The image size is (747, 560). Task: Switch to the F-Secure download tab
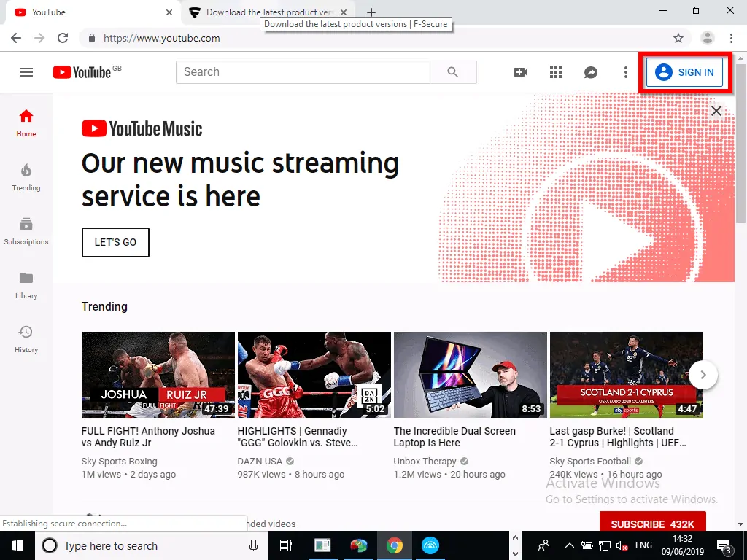click(x=263, y=12)
